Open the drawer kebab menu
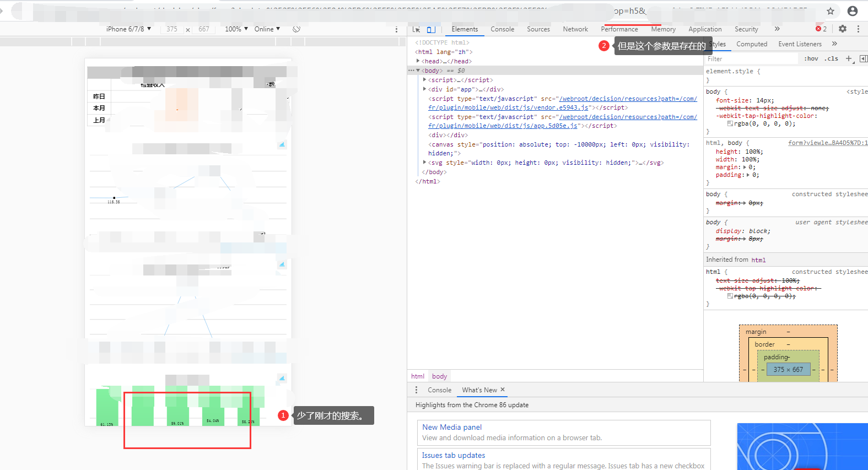 (416, 390)
